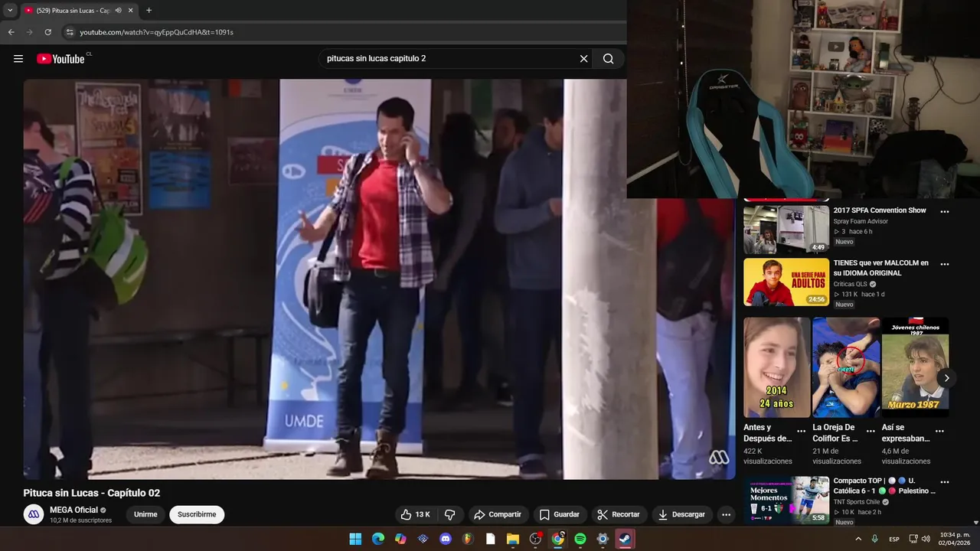Click the Pituca sin Lucas video title
980x551 pixels.
click(x=92, y=493)
